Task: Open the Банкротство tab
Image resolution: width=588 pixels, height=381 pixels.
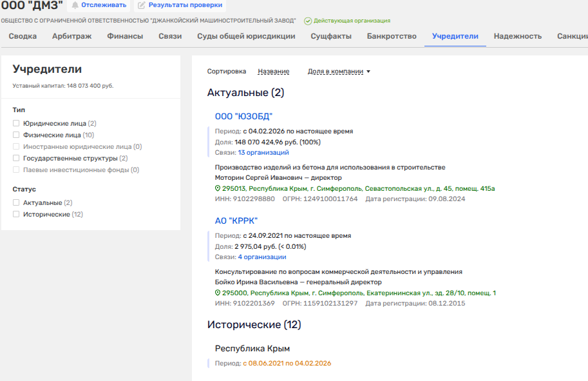Action: click(x=392, y=36)
